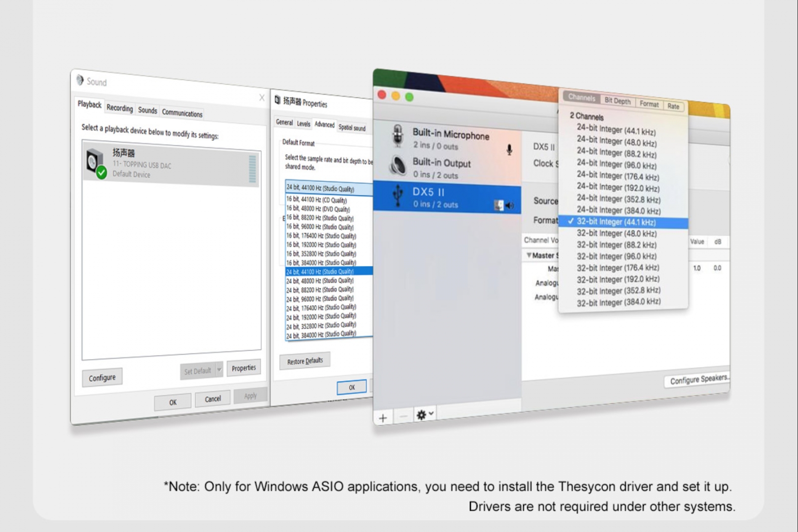Open the Levels tab in Properties
Viewport: 798px width, 532px height.
pyautogui.click(x=303, y=124)
